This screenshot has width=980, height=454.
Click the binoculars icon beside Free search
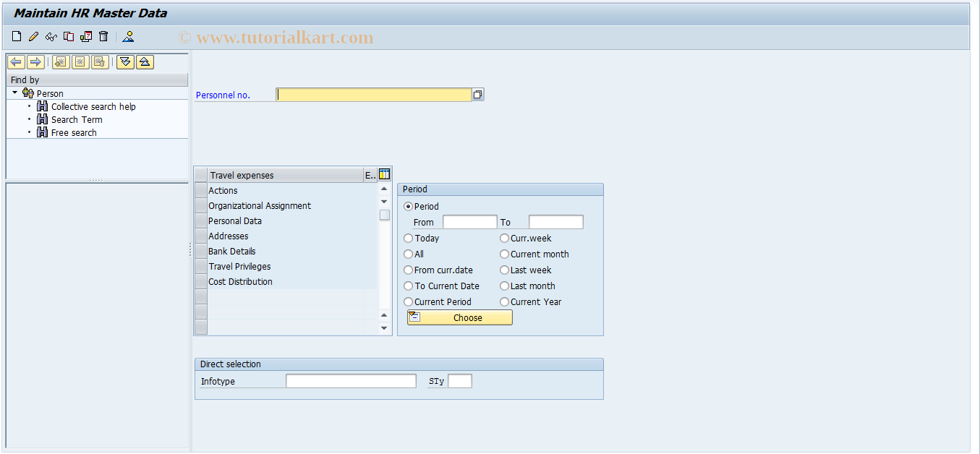pyautogui.click(x=43, y=132)
